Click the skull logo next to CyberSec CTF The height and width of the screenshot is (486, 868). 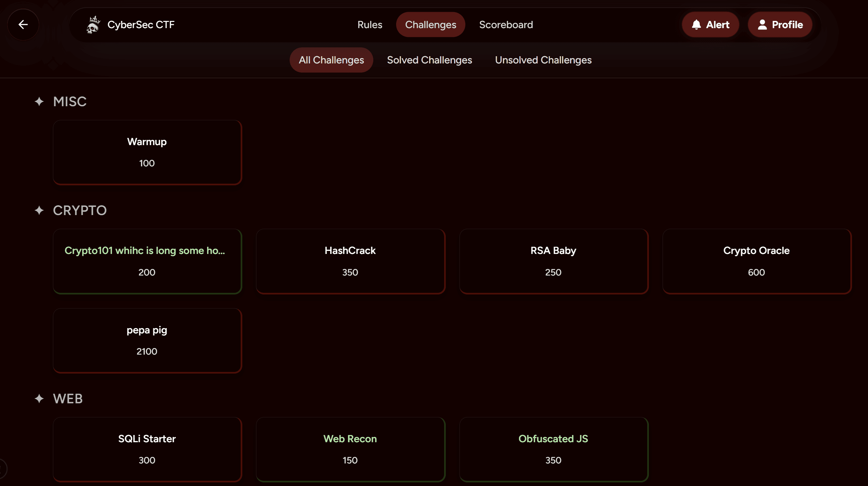(93, 24)
